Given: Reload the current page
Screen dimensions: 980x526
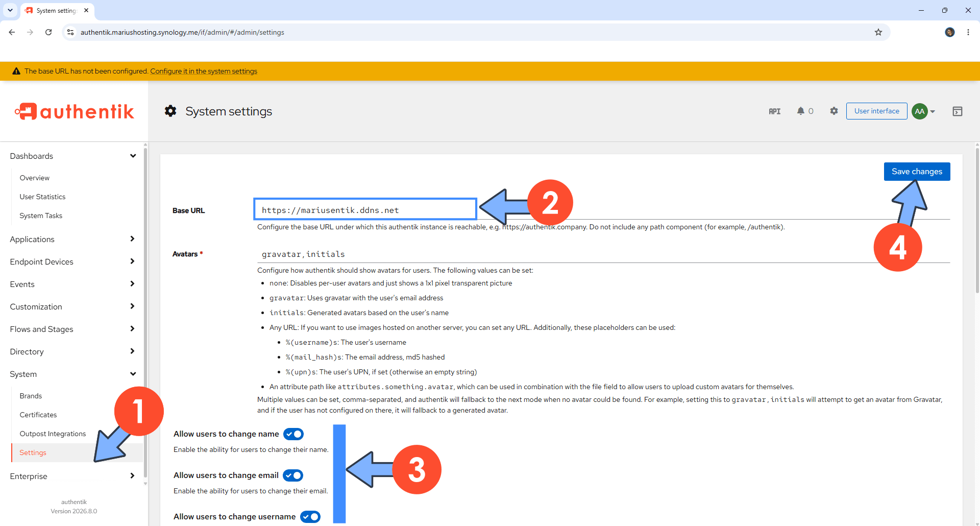Looking at the screenshot, I should click(48, 32).
